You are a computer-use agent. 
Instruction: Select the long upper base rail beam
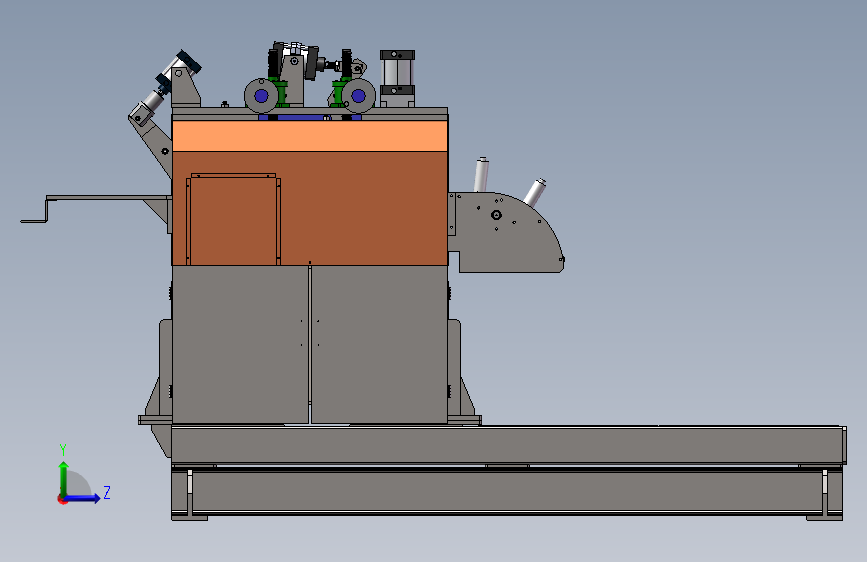(508, 445)
